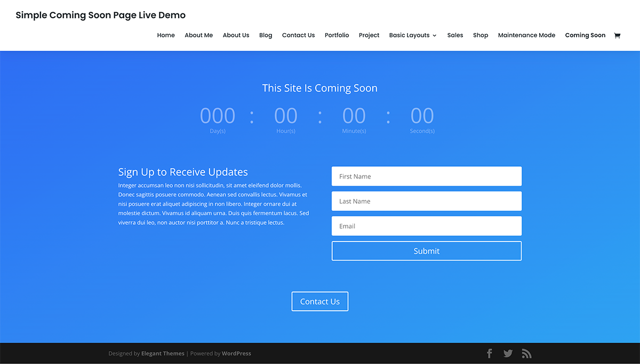Visit the Facebook page via footer icon
The image size is (640, 364).
tap(490, 353)
